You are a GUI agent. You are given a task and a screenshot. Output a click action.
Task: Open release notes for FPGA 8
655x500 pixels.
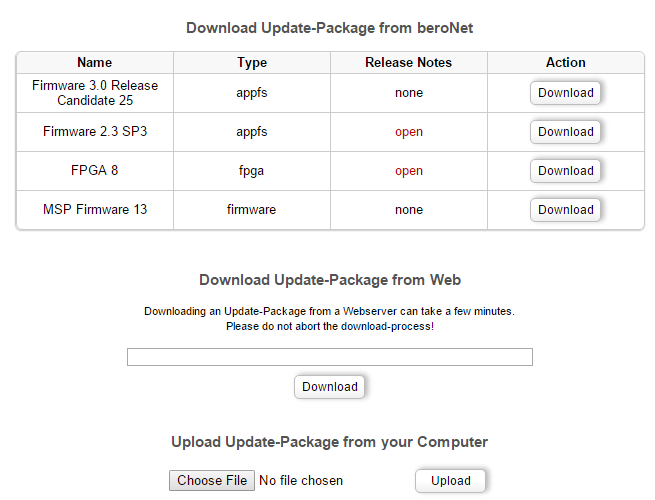point(409,171)
